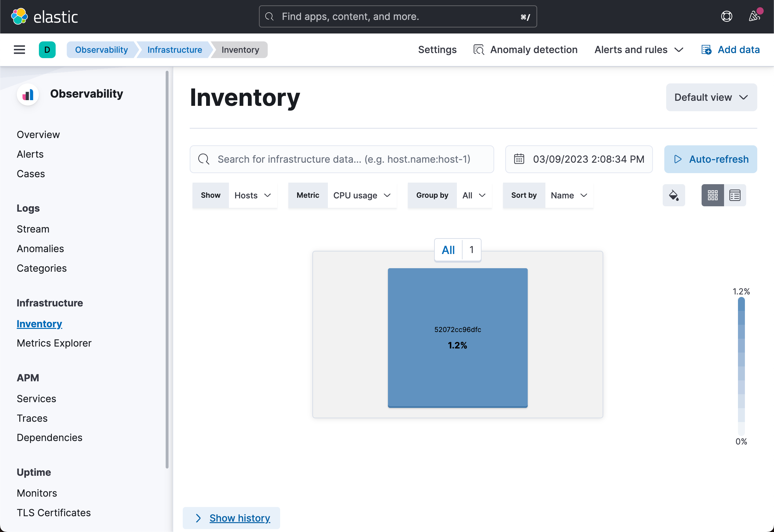Click host tile 52072cc96dfc
Screen dimensions: 774x532
pos(458,338)
